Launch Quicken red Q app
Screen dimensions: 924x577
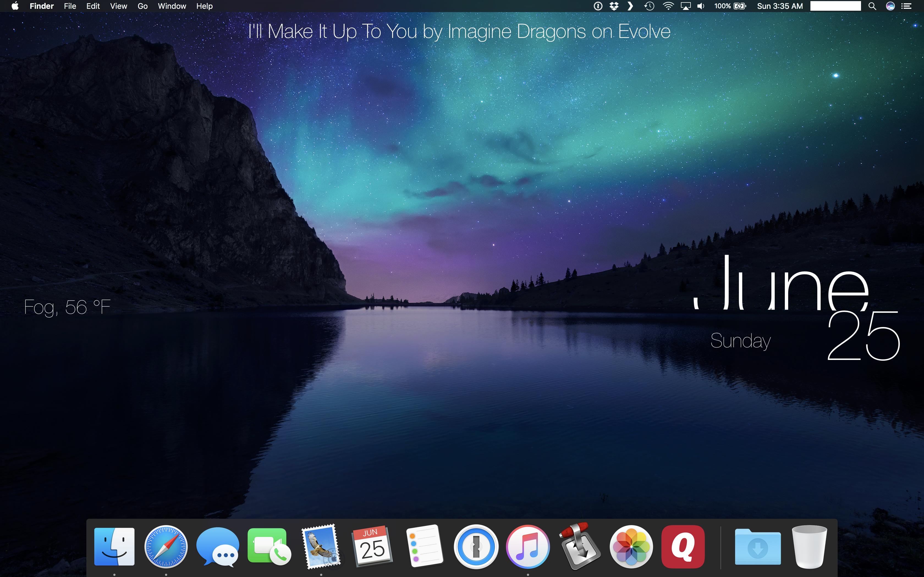tap(683, 547)
